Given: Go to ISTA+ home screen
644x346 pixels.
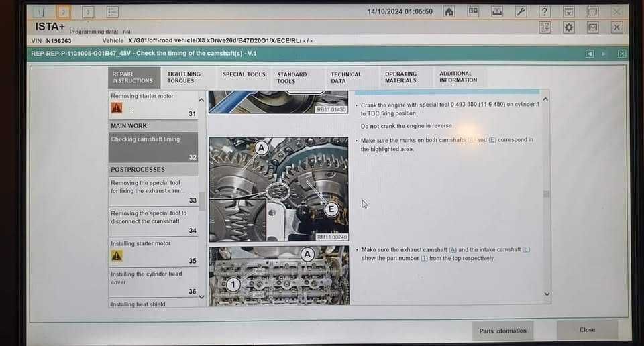Looking at the screenshot, I should coord(449,11).
